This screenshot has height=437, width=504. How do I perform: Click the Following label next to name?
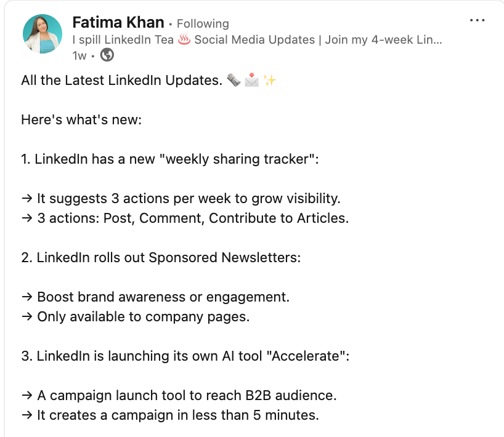pos(203,24)
